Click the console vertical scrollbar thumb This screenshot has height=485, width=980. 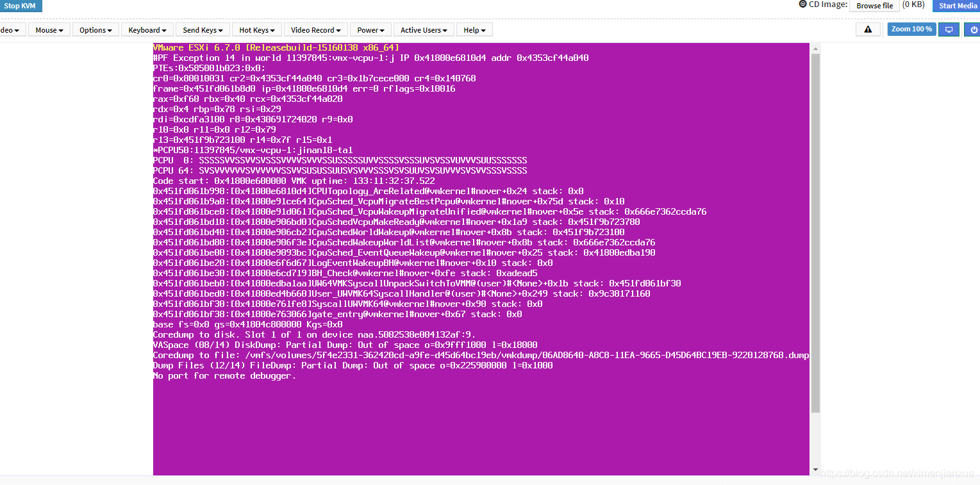tap(815, 233)
